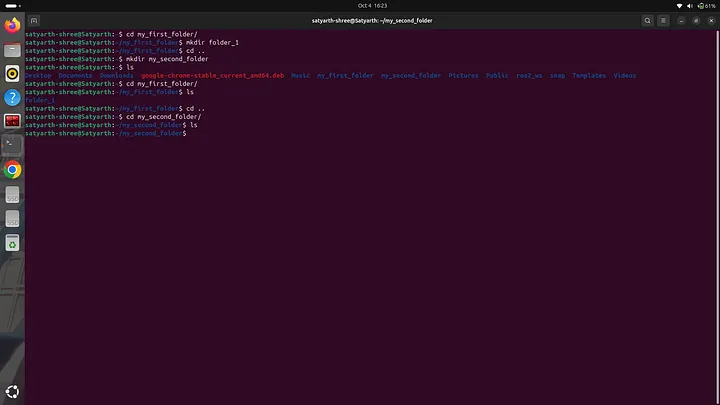Click 'mkdir my_second_folder' command text
This screenshot has height=405, width=720.
[x=167, y=59]
